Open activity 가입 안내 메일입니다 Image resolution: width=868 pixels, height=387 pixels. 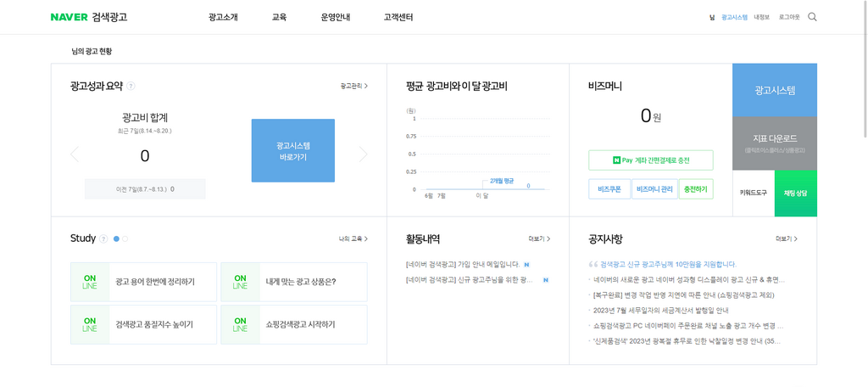point(463,265)
